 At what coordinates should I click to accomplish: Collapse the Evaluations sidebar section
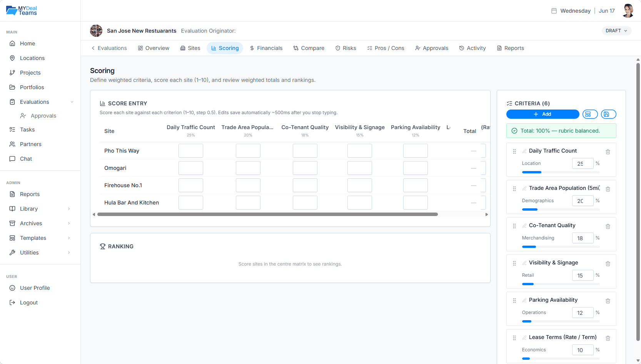72,102
